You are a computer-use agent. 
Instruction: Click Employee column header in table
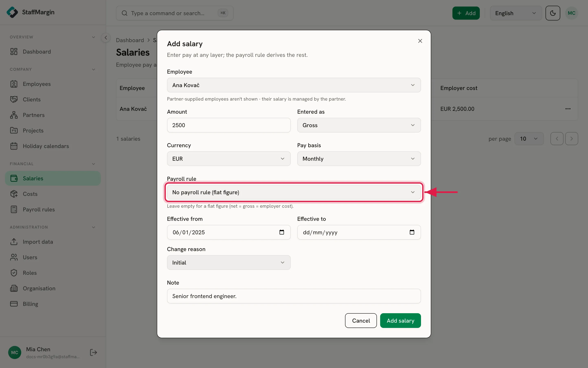click(132, 88)
